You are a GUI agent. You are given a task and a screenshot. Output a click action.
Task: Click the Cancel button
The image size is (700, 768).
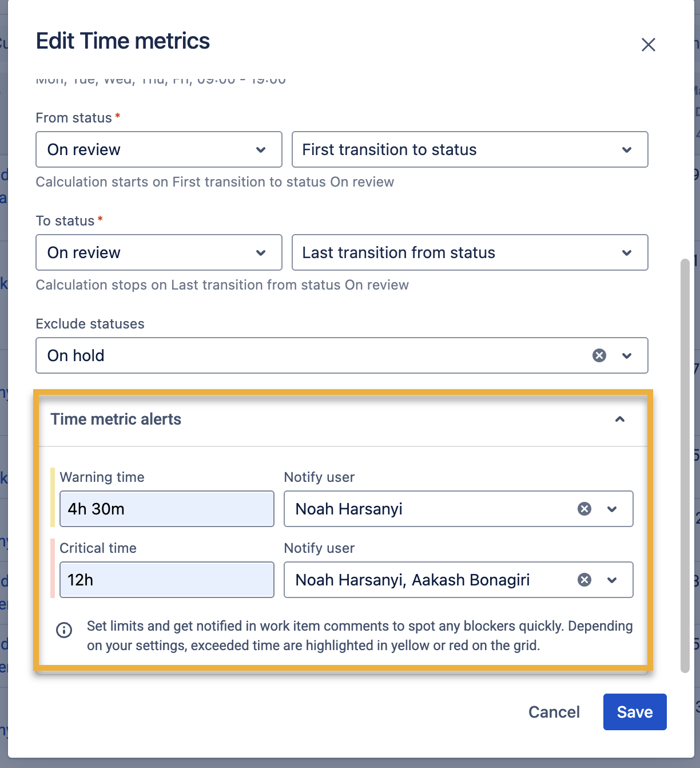554,712
